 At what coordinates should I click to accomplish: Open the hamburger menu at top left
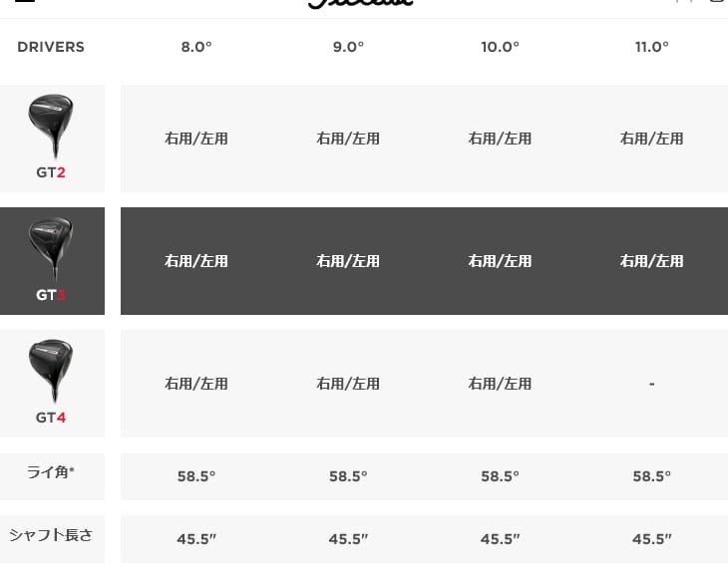click(x=25, y=2)
